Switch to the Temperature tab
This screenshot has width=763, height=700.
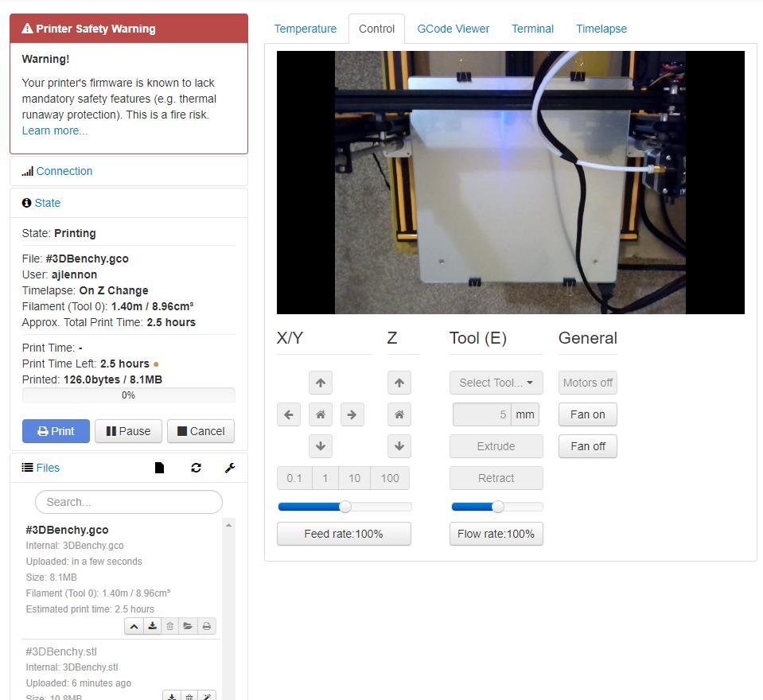tap(305, 29)
